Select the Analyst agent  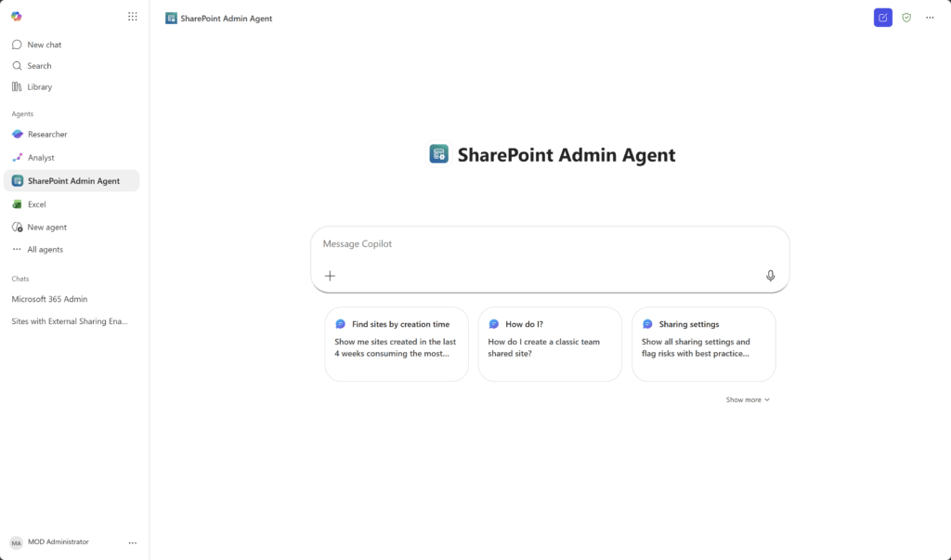[x=72, y=157]
